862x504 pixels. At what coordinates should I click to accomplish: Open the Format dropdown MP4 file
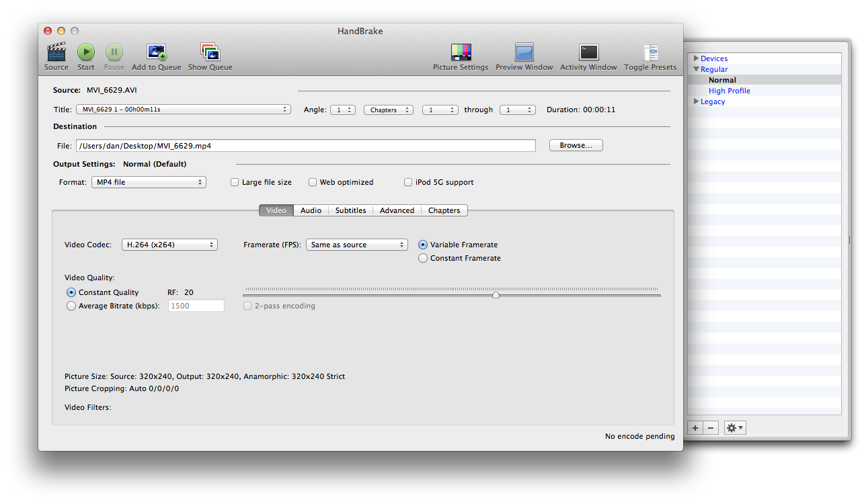click(149, 182)
